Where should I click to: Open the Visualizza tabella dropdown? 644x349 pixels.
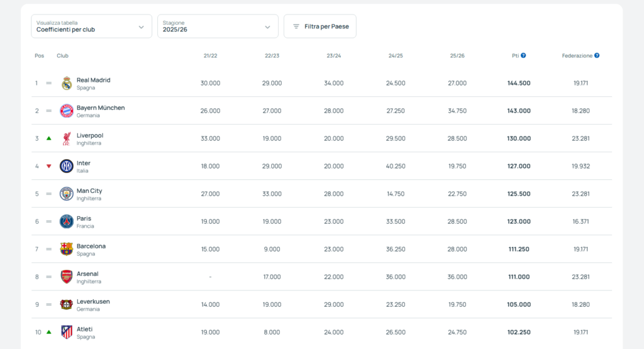(92, 26)
